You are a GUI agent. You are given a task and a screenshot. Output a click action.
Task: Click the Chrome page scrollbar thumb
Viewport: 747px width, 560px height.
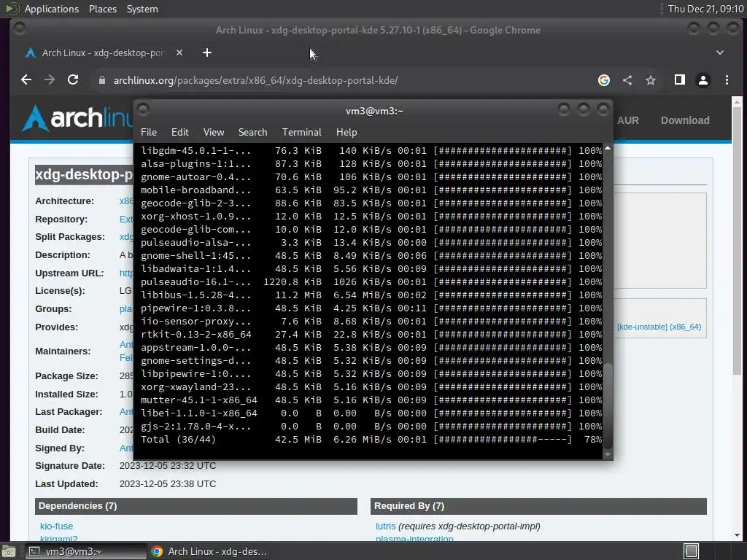(737, 241)
